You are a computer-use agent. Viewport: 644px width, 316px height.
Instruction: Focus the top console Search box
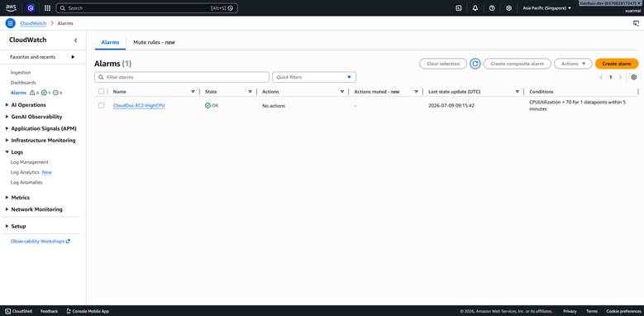click(x=146, y=7)
